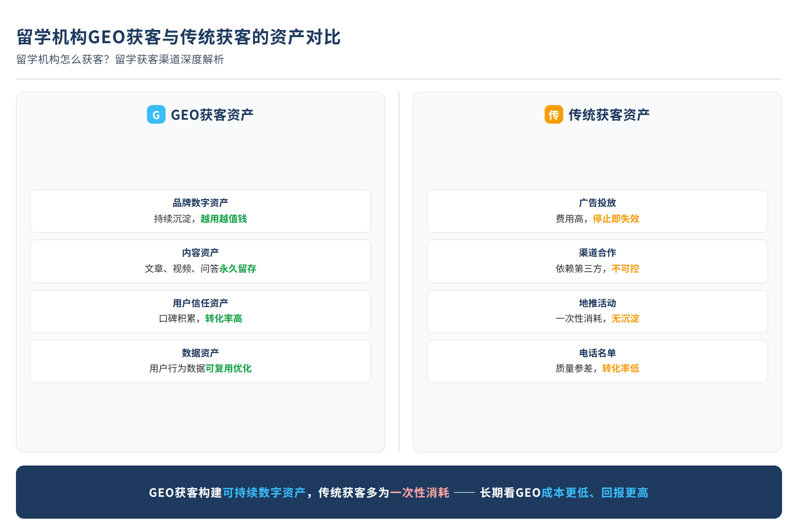Click the green text 越用越值钱
This screenshot has width=798, height=532.
223,219
